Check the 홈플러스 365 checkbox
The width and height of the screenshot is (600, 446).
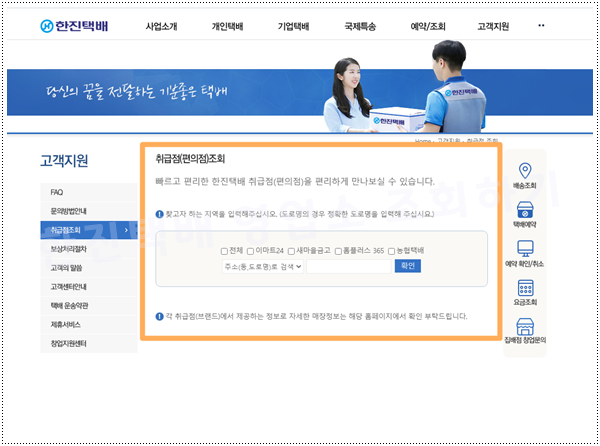(x=338, y=251)
